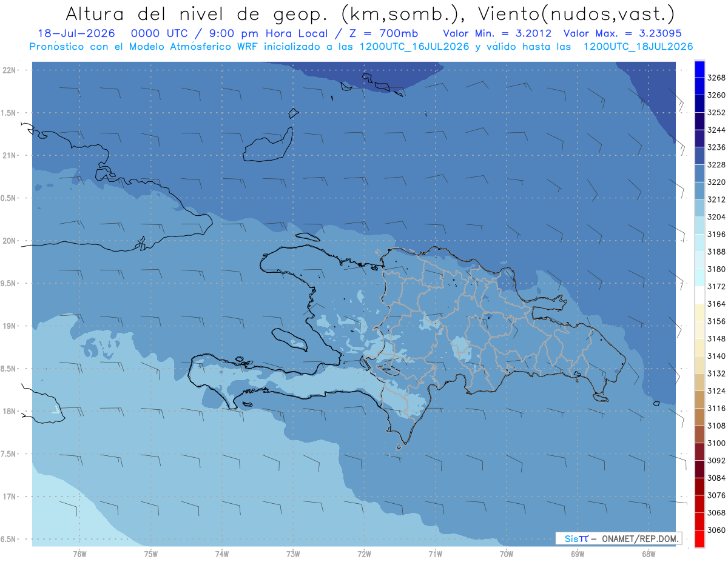Click the 3220 color scale label
Viewport: 728px width, 562px height.
coord(716,182)
